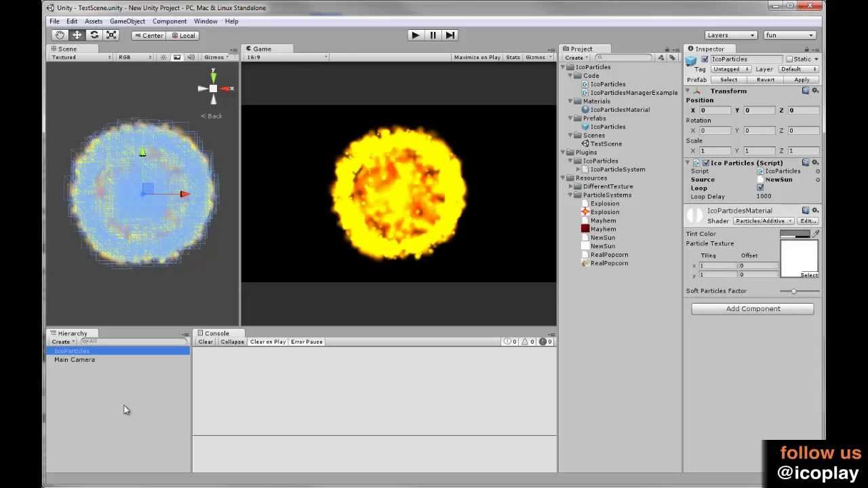Toggle Error Pause in Console

pyautogui.click(x=307, y=342)
